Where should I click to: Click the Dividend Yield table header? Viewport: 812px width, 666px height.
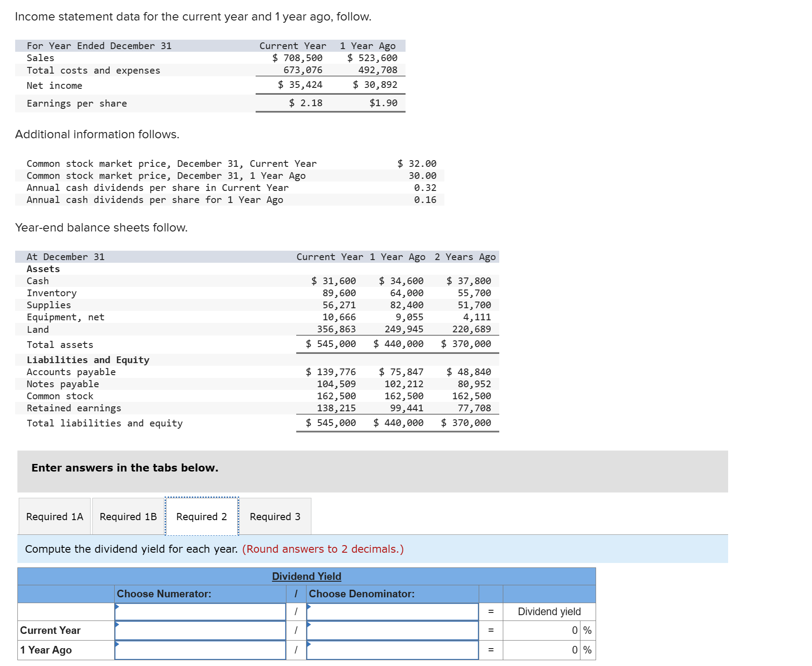click(306, 576)
